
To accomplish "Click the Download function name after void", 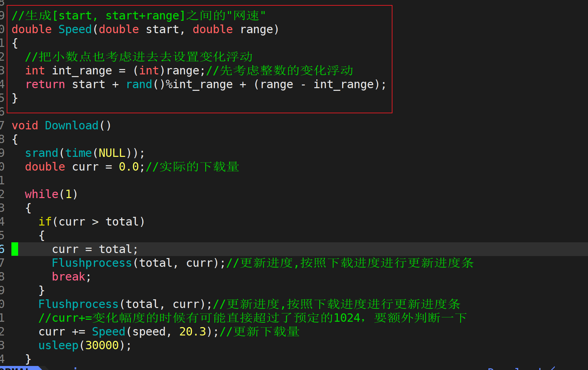I will coord(71,125).
